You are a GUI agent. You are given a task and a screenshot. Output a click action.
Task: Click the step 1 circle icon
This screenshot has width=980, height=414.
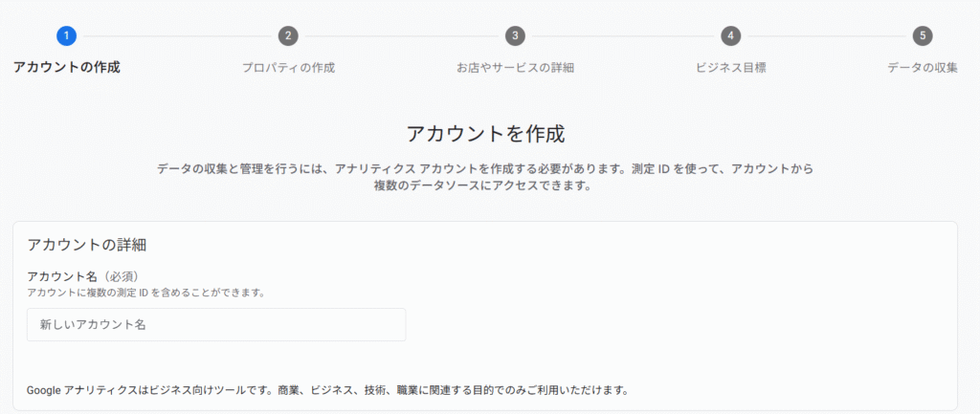click(x=67, y=36)
